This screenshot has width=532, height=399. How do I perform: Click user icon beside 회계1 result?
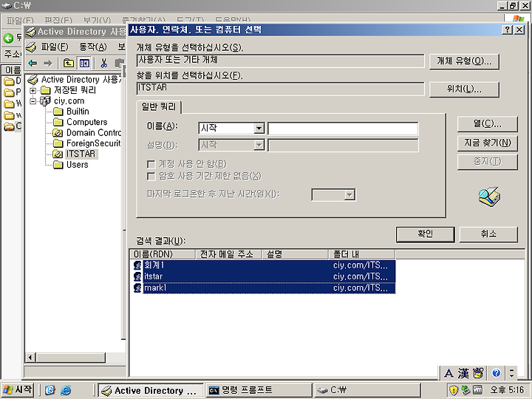point(137,265)
